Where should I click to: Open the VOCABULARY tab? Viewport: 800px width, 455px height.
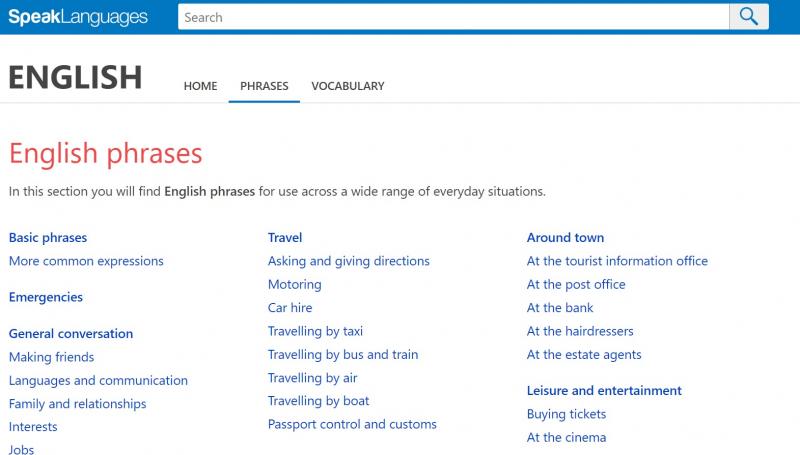tap(348, 86)
